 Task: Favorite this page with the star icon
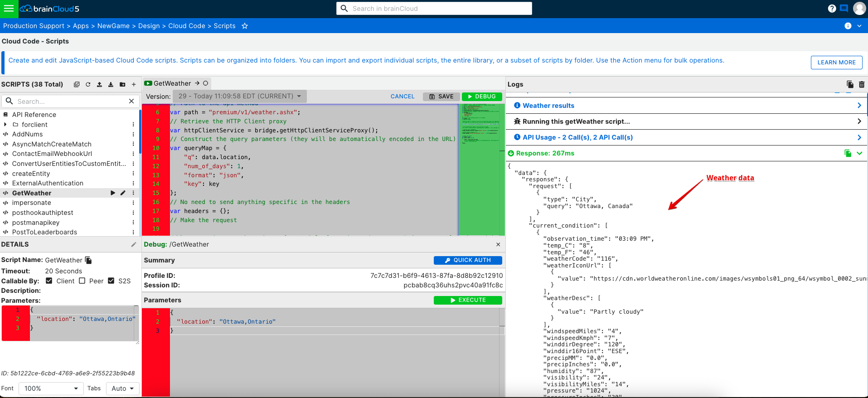[245, 26]
